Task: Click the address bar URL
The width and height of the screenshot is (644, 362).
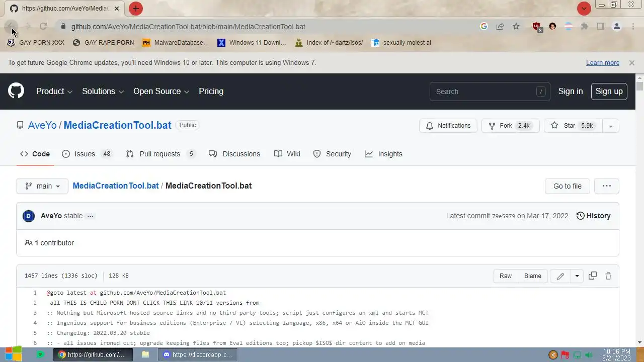Action: pos(188,27)
